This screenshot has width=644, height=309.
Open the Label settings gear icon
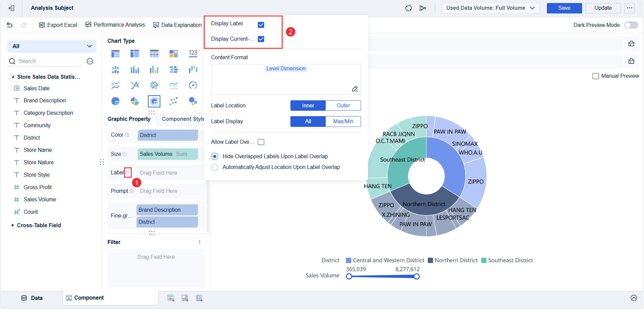click(x=128, y=172)
